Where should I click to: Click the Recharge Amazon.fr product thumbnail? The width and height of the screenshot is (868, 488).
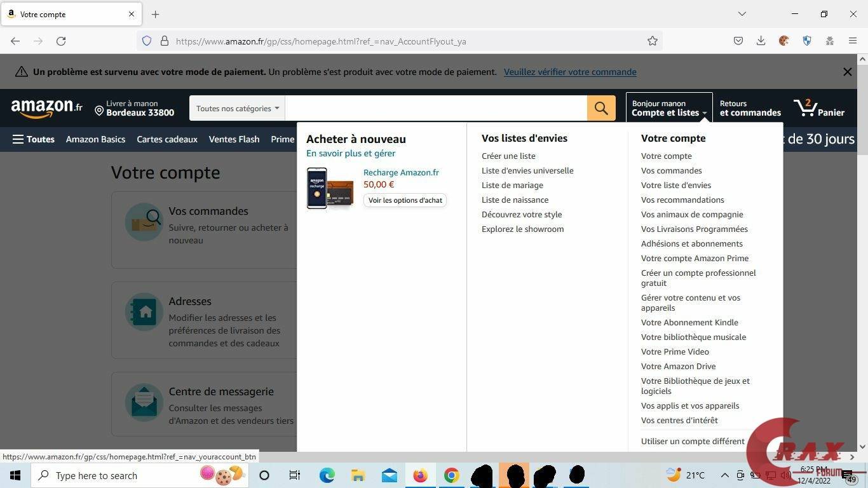point(330,188)
